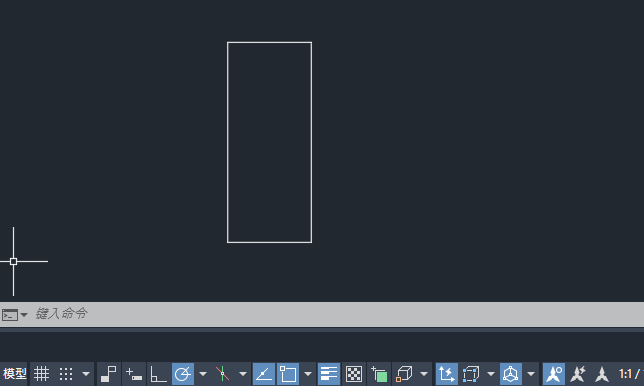This screenshot has height=386, width=644.
Task: Expand the Selection Filtering dropdown arrow
Action: click(491, 374)
